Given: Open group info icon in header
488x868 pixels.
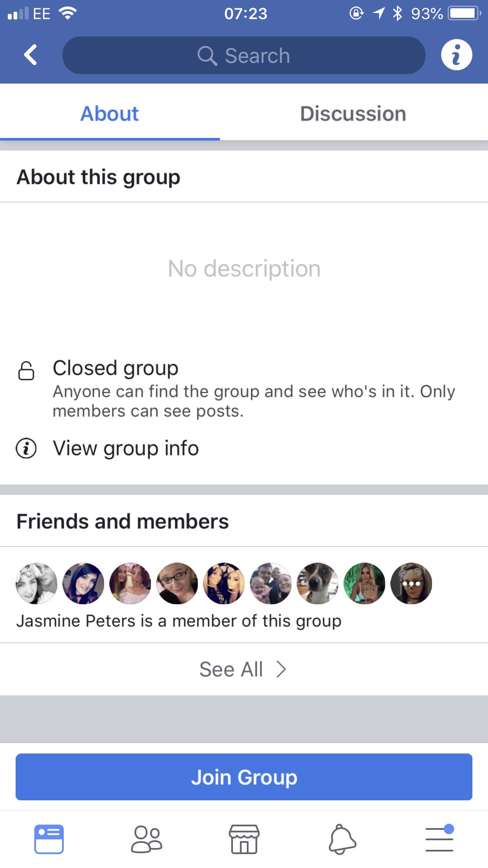Looking at the screenshot, I should [456, 55].
